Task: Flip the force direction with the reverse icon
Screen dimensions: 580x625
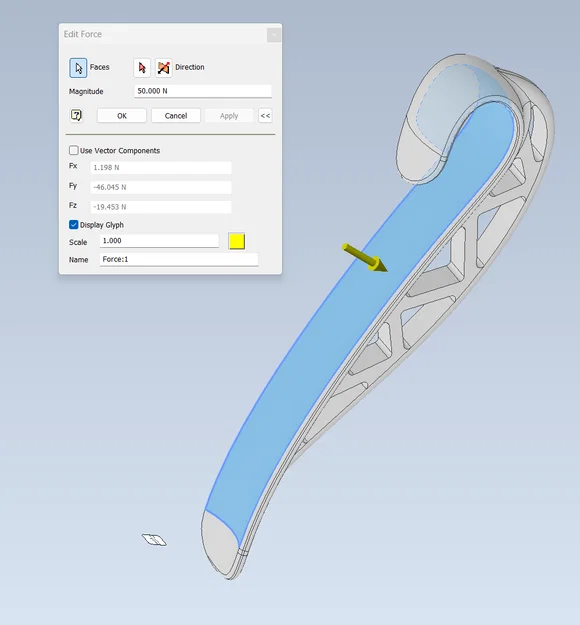Action: click(x=163, y=67)
